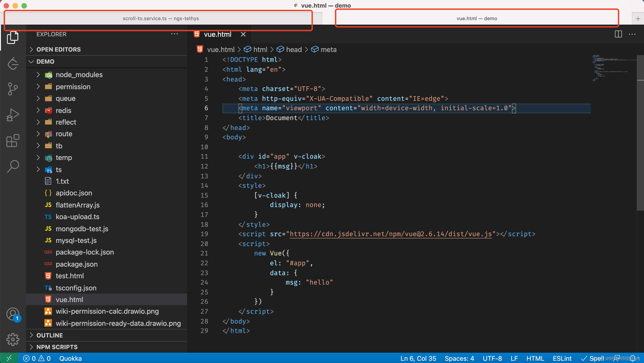
Task: Open wiki-permission-calc.drawio.png file
Action: pyautogui.click(x=107, y=311)
